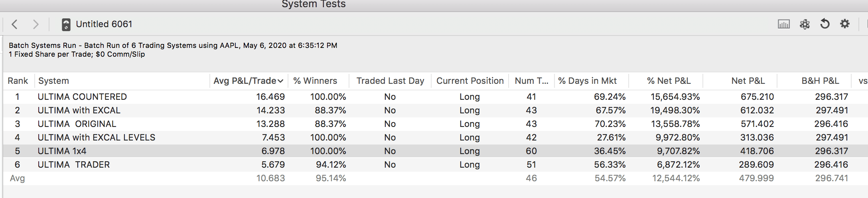Click the meter icon beside Untitled 6061
This screenshot has width=868, height=198.
tap(66, 24)
